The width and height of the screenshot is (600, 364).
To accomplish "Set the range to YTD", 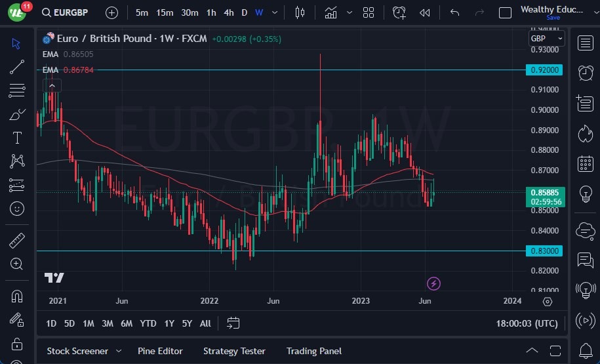I will pos(148,323).
